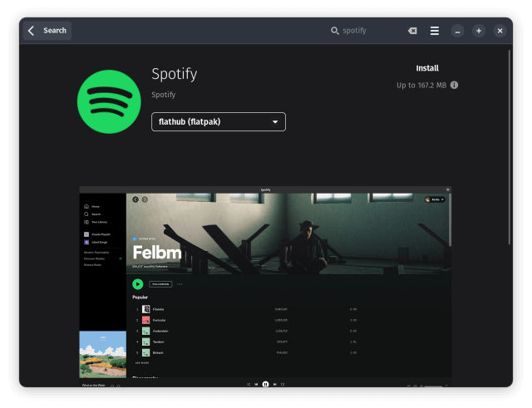Focus the search field containing 'spotify'
532x408 pixels.
[366, 31]
